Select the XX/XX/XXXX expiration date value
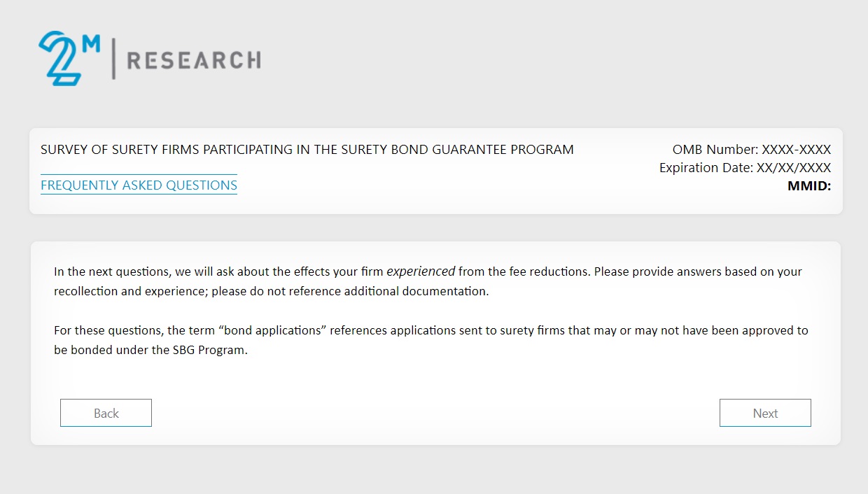Viewport: 868px width, 494px height. pos(793,168)
